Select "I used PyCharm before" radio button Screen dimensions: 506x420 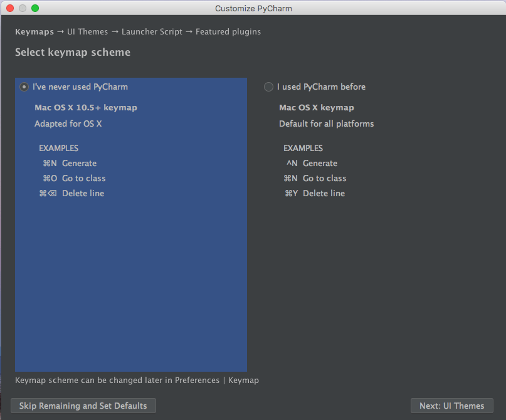click(x=268, y=87)
